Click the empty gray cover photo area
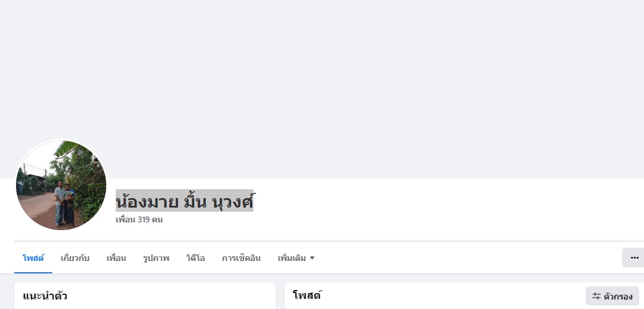Screen dimensions: 644x309 (x=322, y=89)
